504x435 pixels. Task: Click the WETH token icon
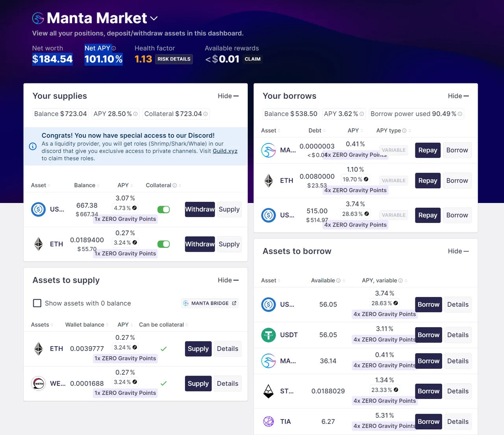39,383
